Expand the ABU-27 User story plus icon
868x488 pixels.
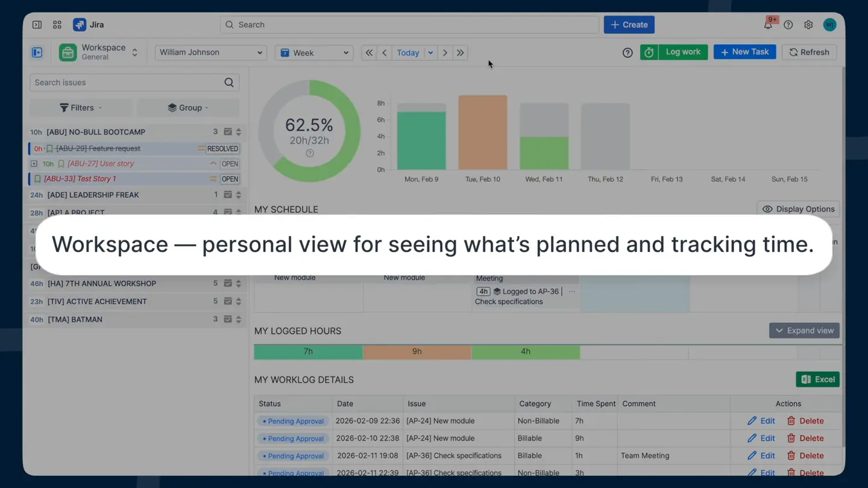(34, 164)
